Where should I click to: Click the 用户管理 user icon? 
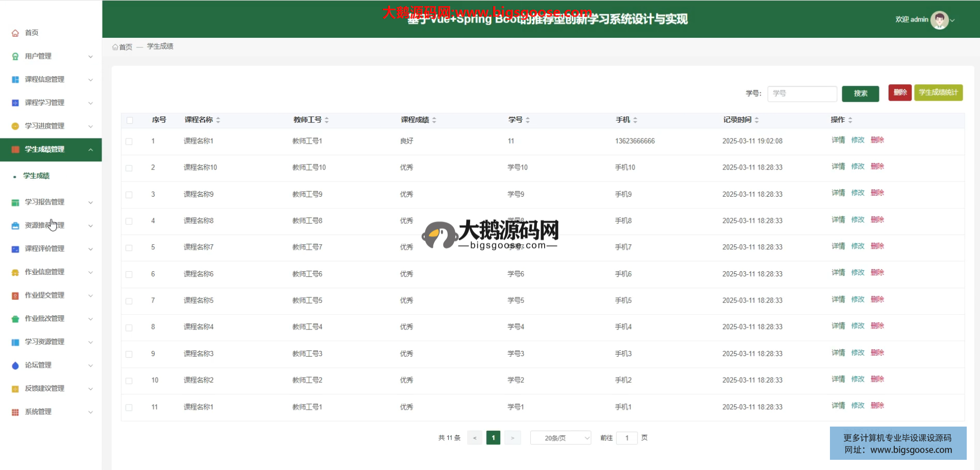pyautogui.click(x=15, y=56)
